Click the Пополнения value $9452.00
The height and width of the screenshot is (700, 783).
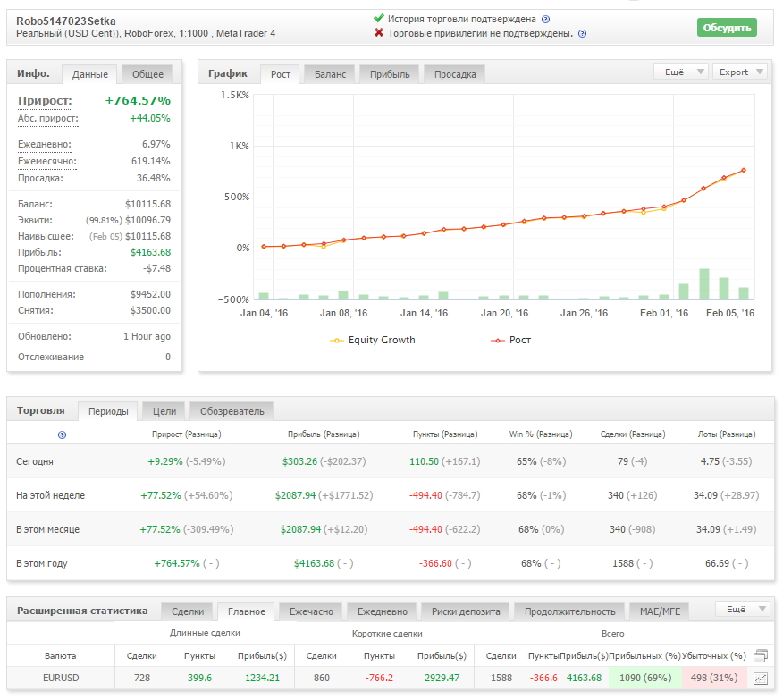click(150, 295)
